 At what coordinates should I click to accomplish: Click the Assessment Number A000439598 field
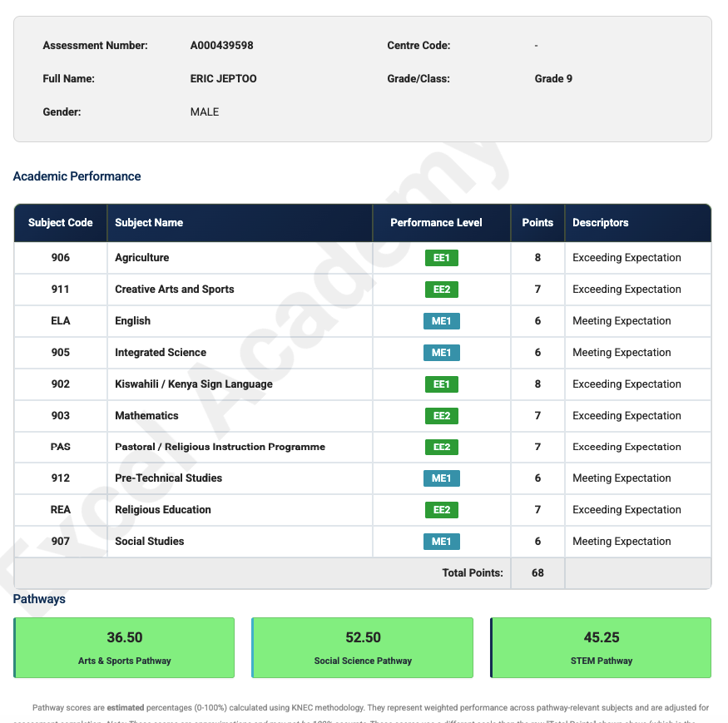coord(221,45)
